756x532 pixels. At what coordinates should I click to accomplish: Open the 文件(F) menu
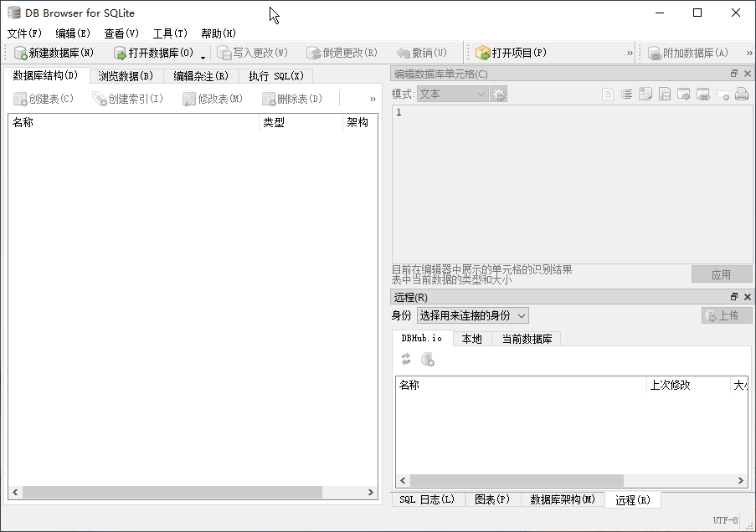[24, 33]
